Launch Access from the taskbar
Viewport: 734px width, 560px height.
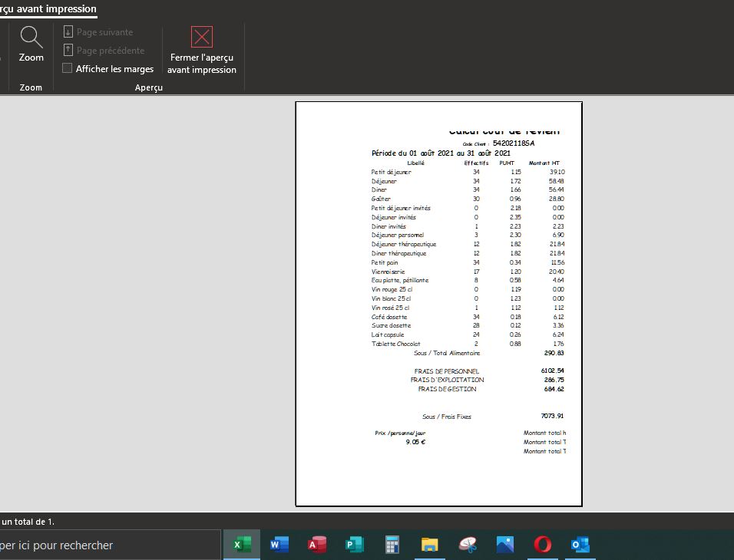pyautogui.click(x=317, y=545)
